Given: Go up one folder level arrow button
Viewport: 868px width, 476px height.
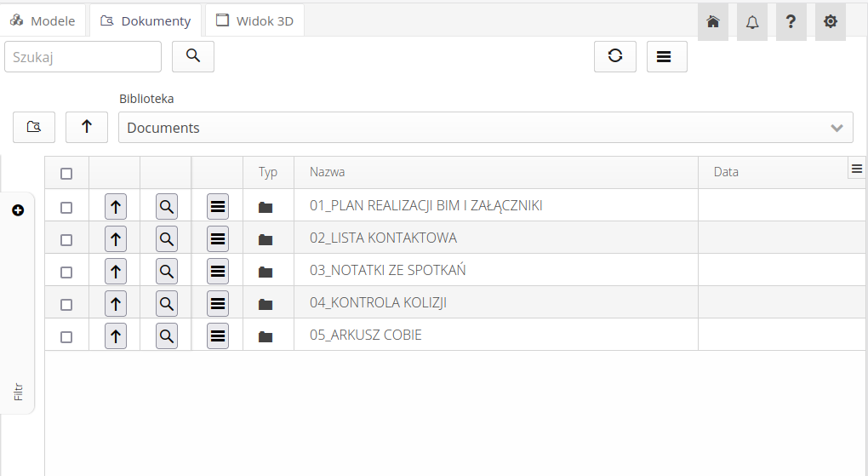Looking at the screenshot, I should click(x=87, y=127).
